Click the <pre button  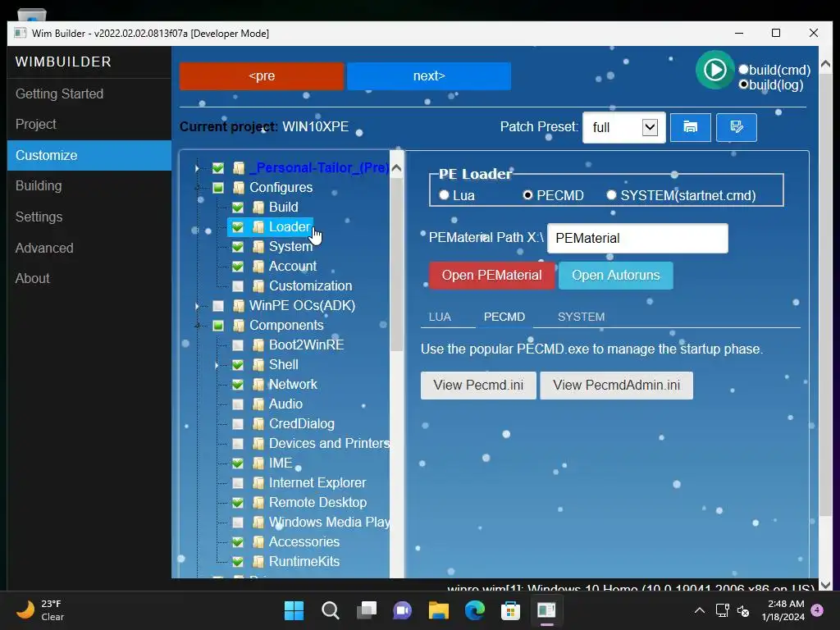[x=262, y=76]
